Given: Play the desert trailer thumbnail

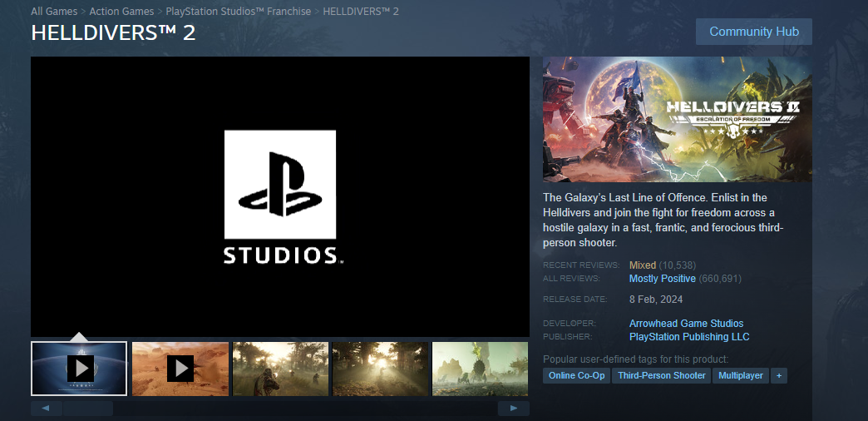Looking at the screenshot, I should (180, 369).
